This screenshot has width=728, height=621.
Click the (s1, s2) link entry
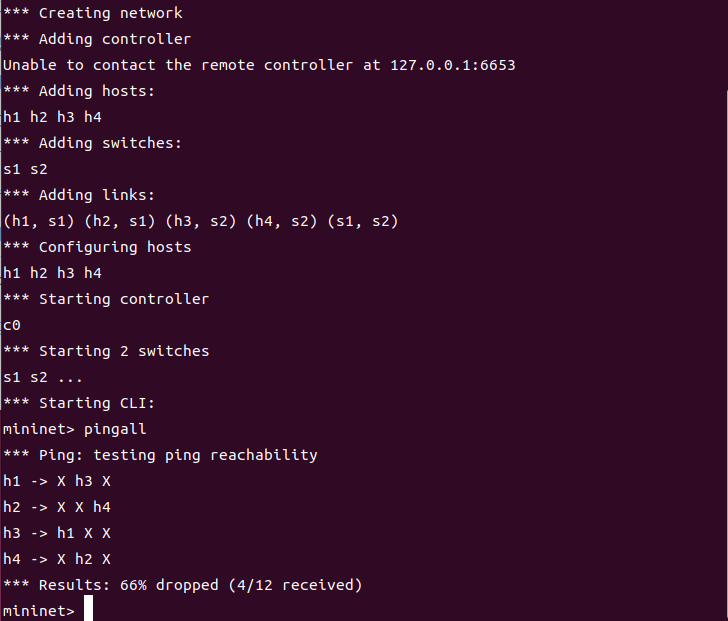point(362,221)
